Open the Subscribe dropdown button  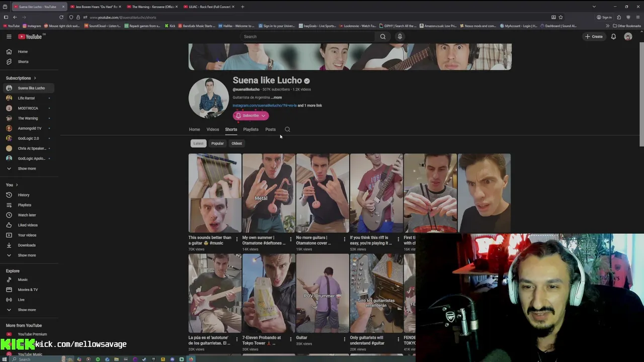click(x=251, y=116)
